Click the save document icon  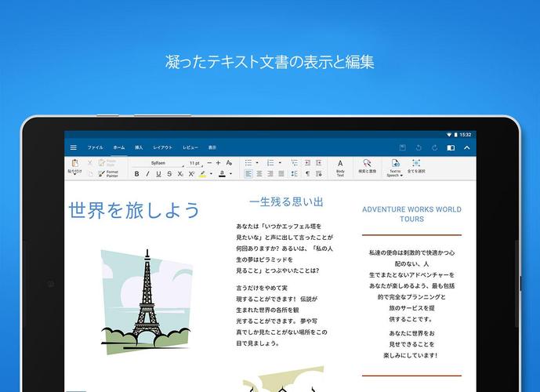pos(402,147)
